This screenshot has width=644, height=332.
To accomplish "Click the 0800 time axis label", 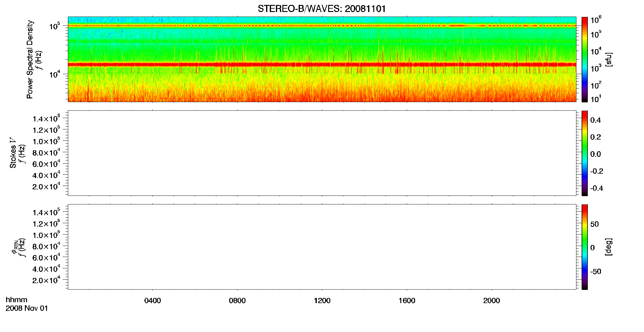I will click(x=237, y=301).
